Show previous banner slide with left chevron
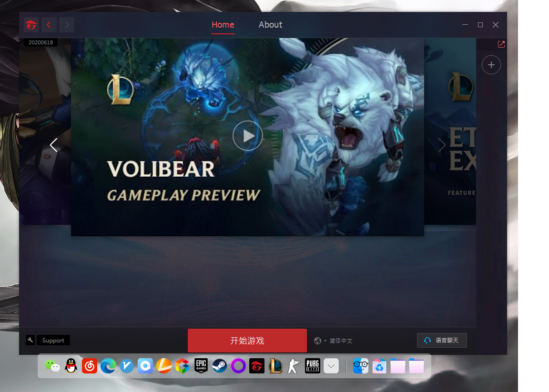 tap(53, 145)
